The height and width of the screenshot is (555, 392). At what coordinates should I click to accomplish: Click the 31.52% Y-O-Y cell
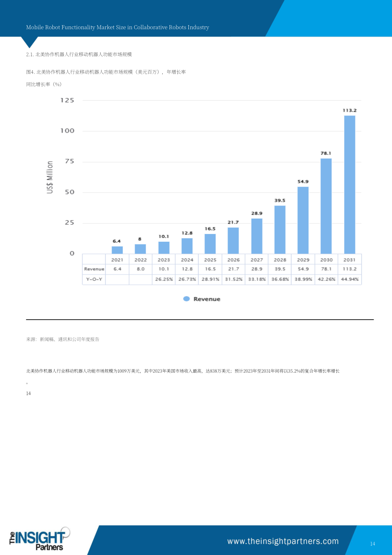(x=233, y=280)
